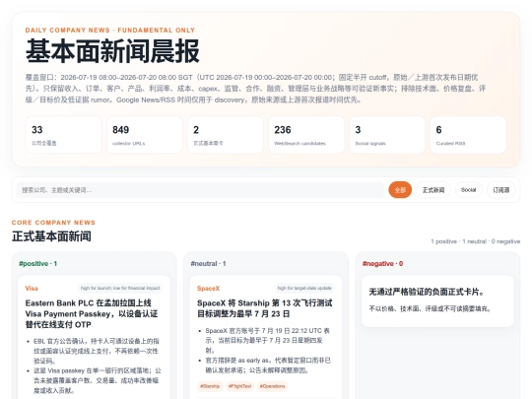Click the #neutral · 1 column header
This screenshot has width=532, height=399.
pos(208,264)
